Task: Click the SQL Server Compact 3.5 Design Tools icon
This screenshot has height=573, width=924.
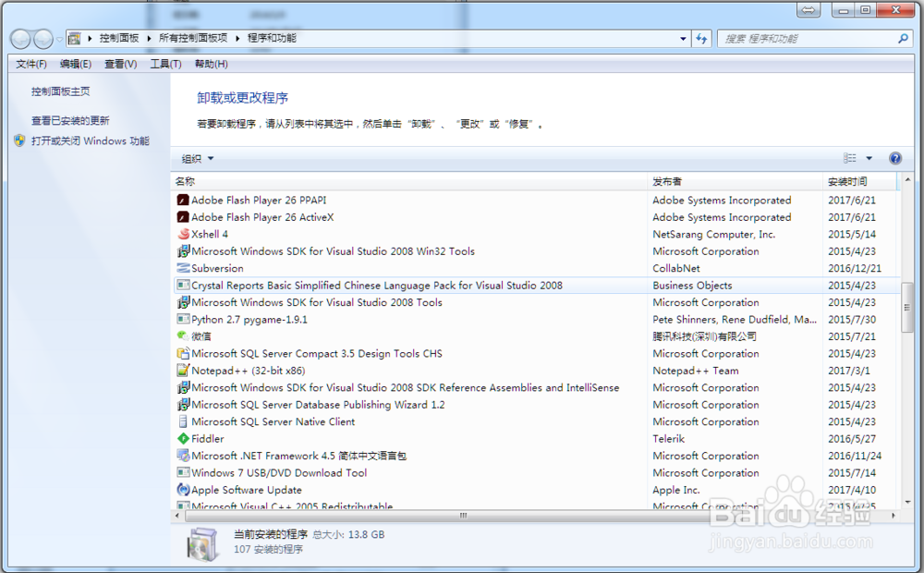Action: tap(183, 354)
